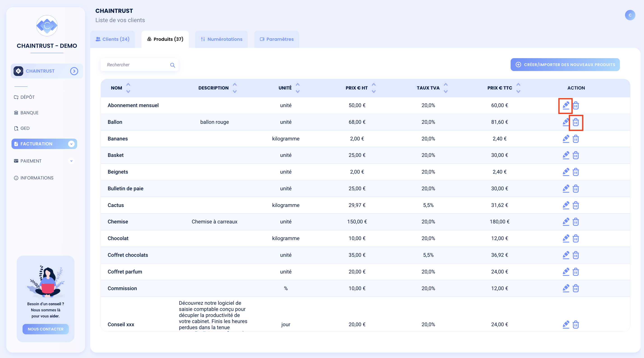This screenshot has width=644, height=358.
Task: Delete the Chocolat product
Action: coord(576,238)
